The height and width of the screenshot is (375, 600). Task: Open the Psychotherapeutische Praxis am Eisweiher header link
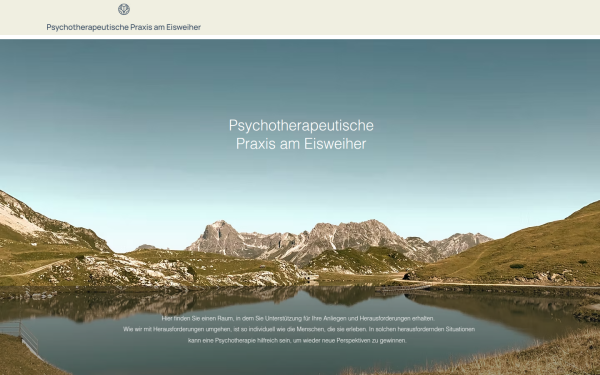(124, 27)
